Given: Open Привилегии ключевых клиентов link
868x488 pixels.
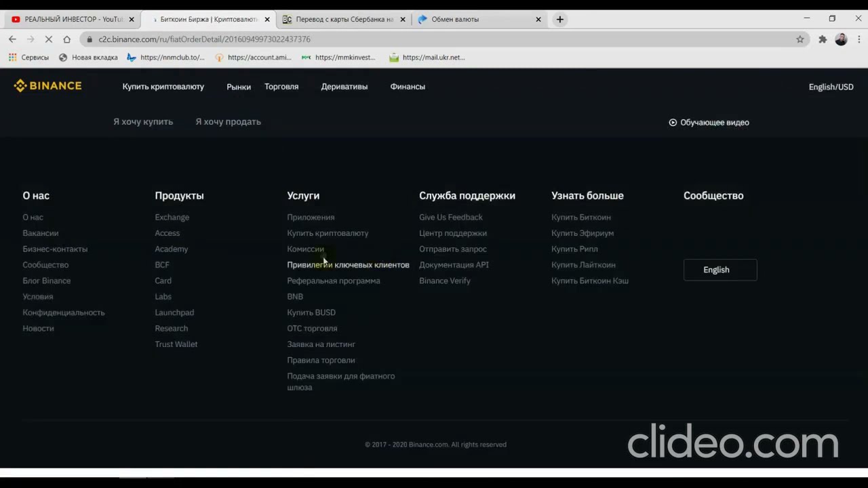Looking at the screenshot, I should point(348,265).
